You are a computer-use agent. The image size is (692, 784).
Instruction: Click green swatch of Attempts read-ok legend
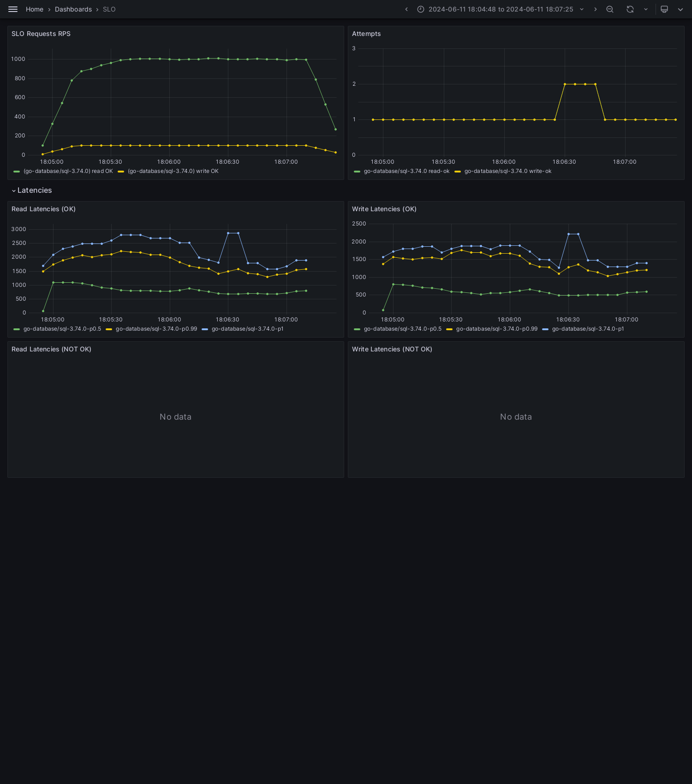coord(357,172)
